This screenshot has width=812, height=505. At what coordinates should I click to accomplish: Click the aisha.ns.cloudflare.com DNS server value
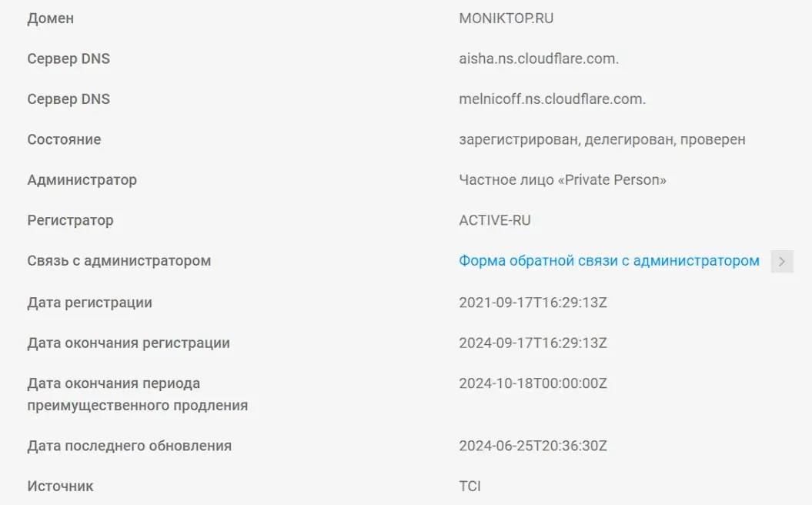click(x=539, y=59)
